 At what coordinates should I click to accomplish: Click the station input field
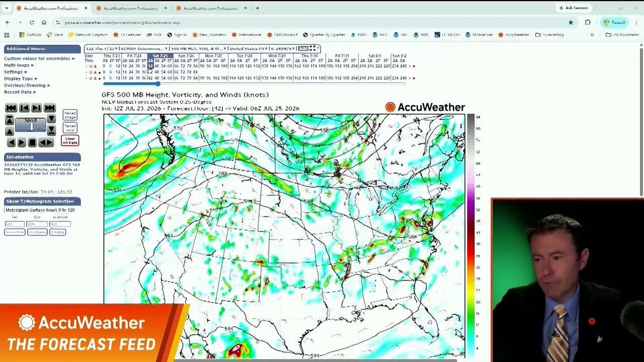click(60, 224)
